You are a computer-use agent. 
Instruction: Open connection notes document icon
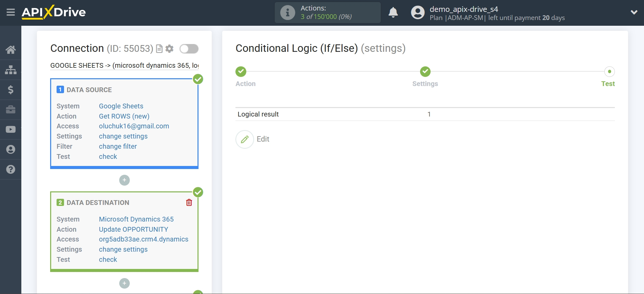[x=159, y=49]
